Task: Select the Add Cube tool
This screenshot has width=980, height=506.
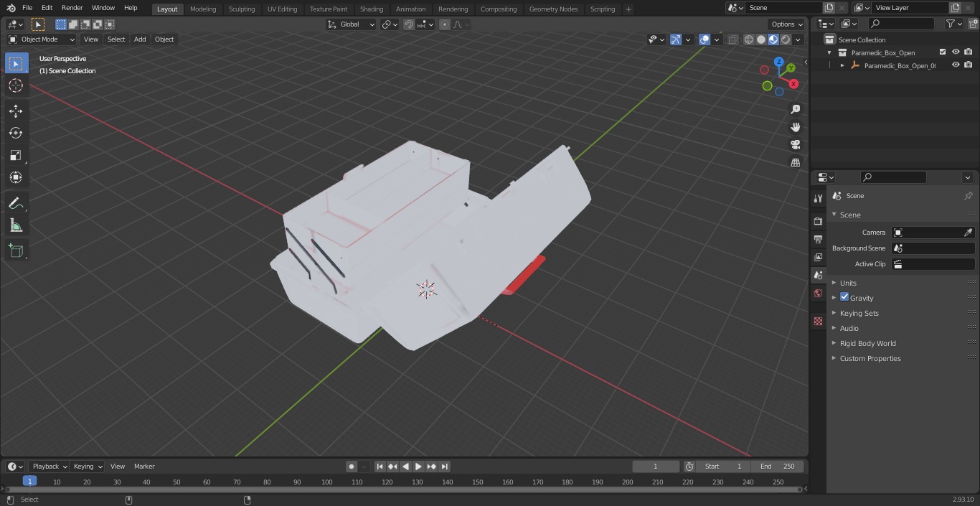Action: [x=16, y=250]
